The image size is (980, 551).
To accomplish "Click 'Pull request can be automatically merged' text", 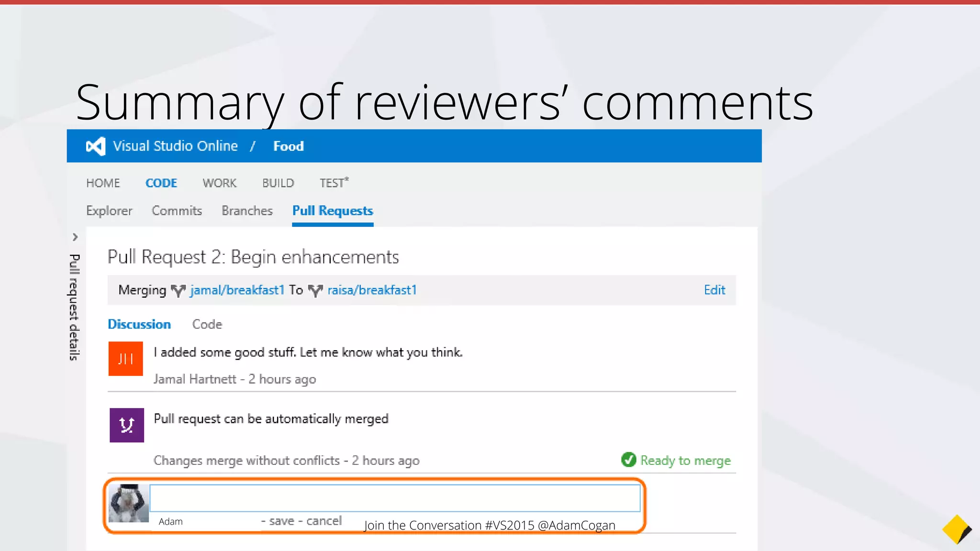I will click(271, 419).
